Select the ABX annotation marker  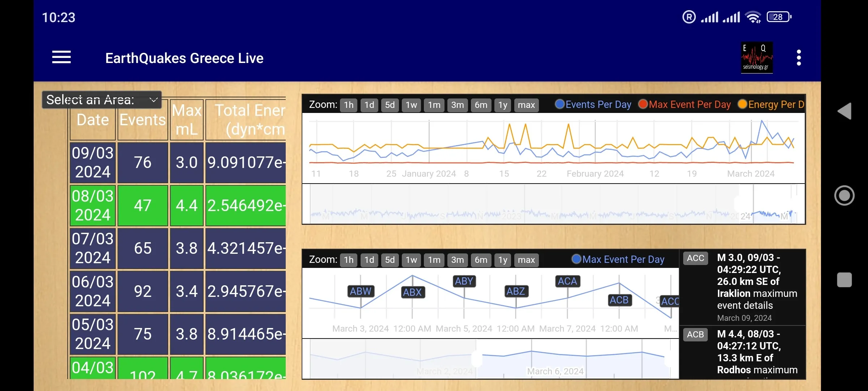coord(412,292)
